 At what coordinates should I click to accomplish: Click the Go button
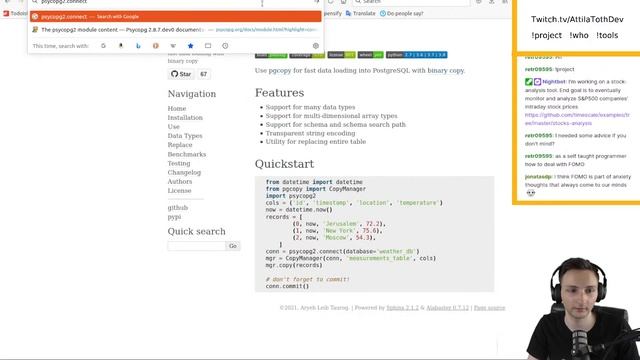(x=233, y=246)
